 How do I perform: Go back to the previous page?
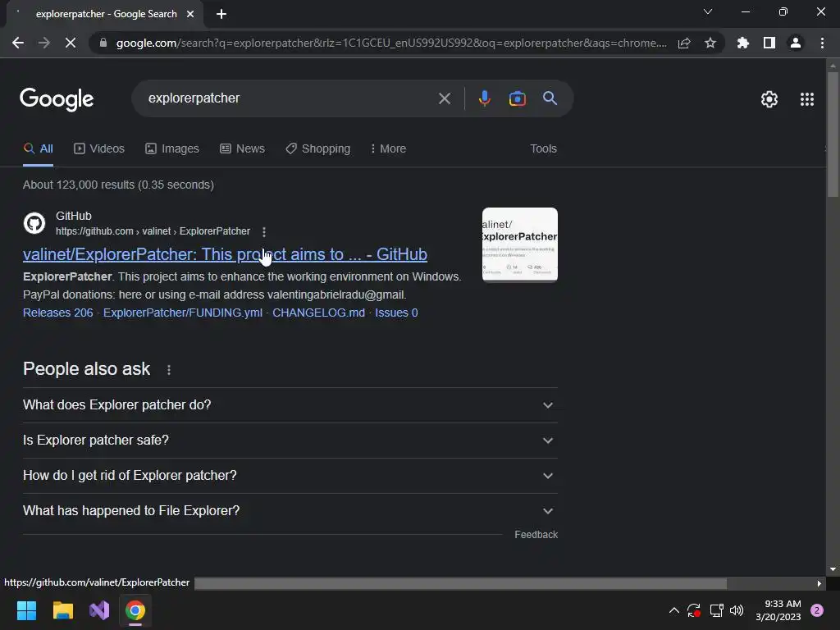(x=18, y=43)
